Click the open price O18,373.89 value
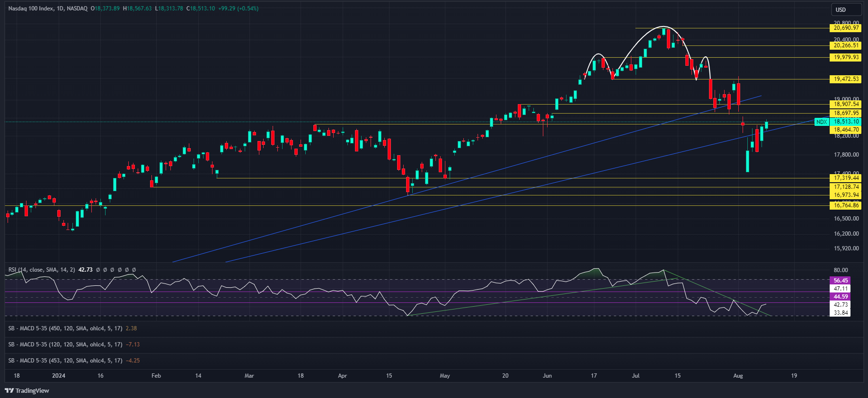Viewport: 868px width, 398px height. [x=105, y=9]
